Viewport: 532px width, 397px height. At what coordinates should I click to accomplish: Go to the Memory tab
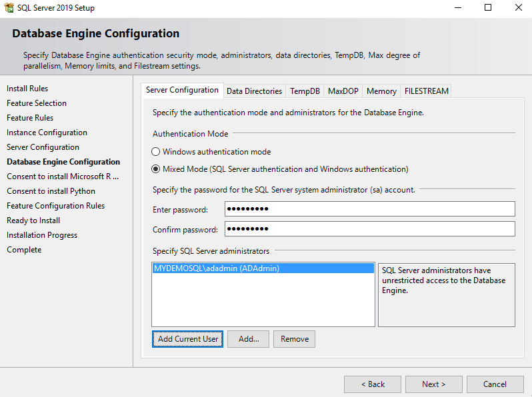pos(381,91)
